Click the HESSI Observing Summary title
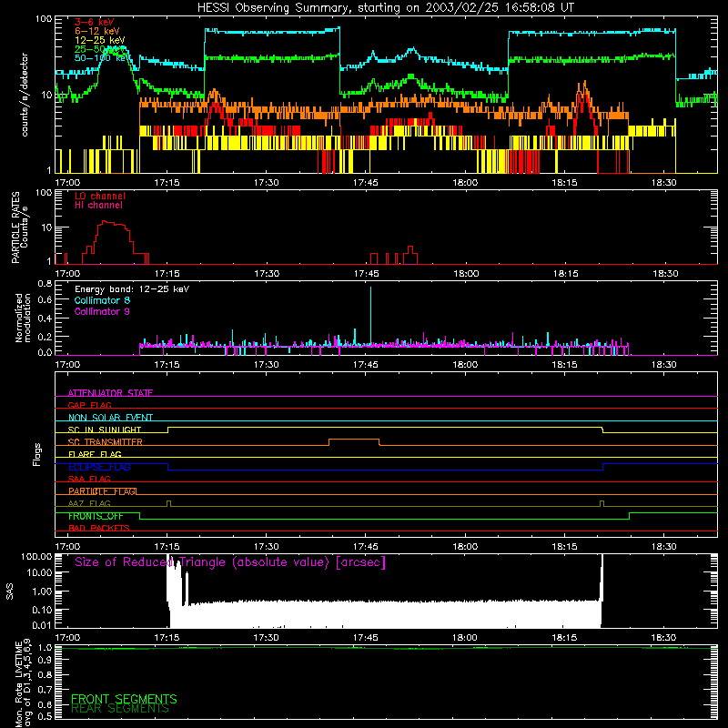 coord(385,8)
